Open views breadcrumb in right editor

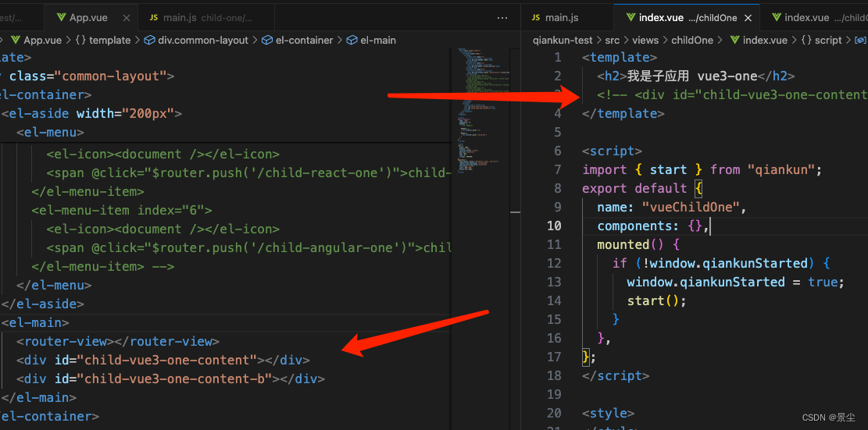pyautogui.click(x=645, y=41)
